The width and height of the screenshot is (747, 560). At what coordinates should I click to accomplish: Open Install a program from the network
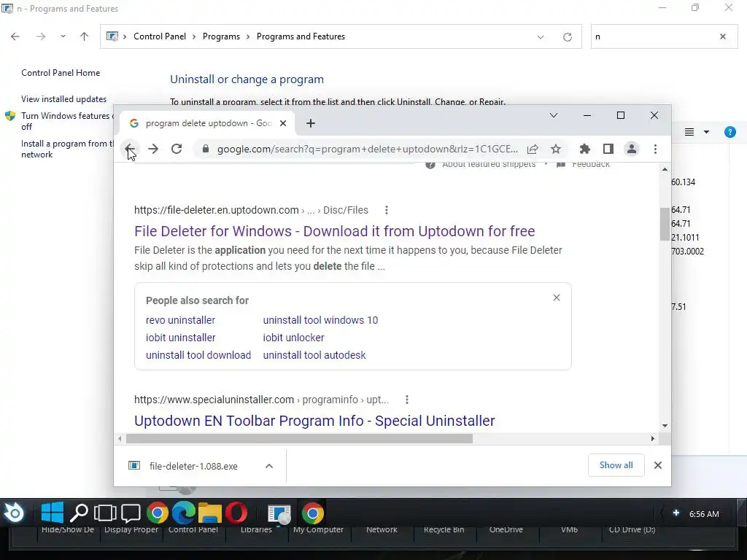[x=66, y=149]
